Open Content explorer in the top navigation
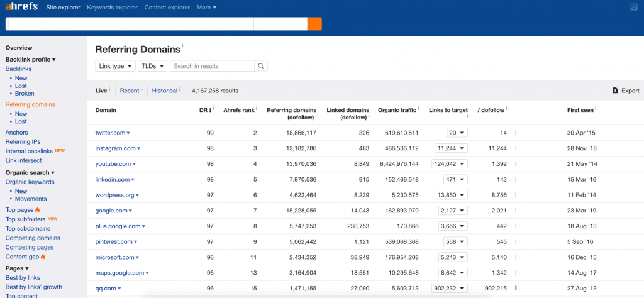 (x=167, y=8)
